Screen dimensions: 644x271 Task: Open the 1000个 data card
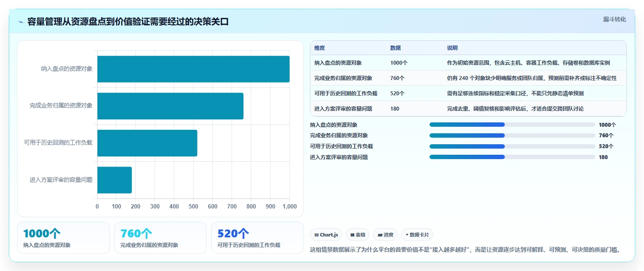click(x=63, y=238)
